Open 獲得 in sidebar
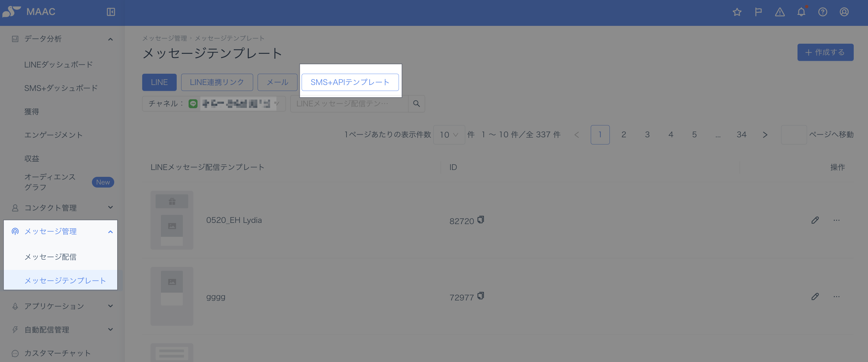The width and height of the screenshot is (868, 362). click(32, 111)
